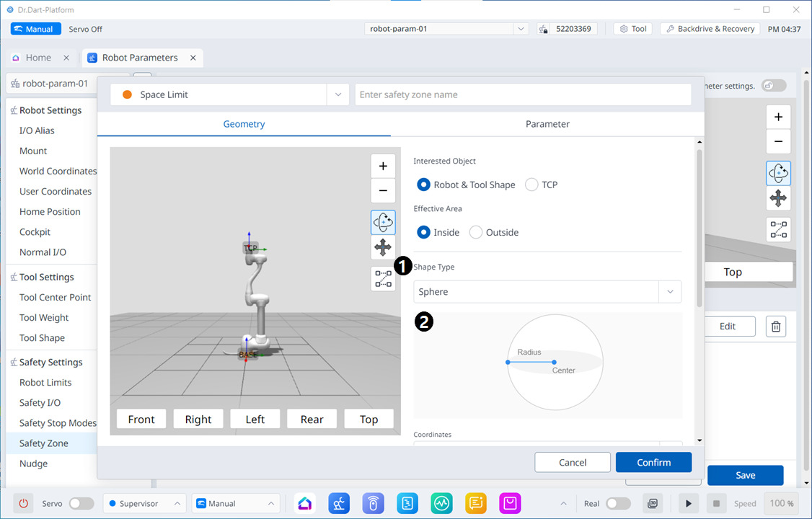The width and height of the screenshot is (812, 519).
Task: Click the zoom in button in dialog 3D view
Action: 383,166
